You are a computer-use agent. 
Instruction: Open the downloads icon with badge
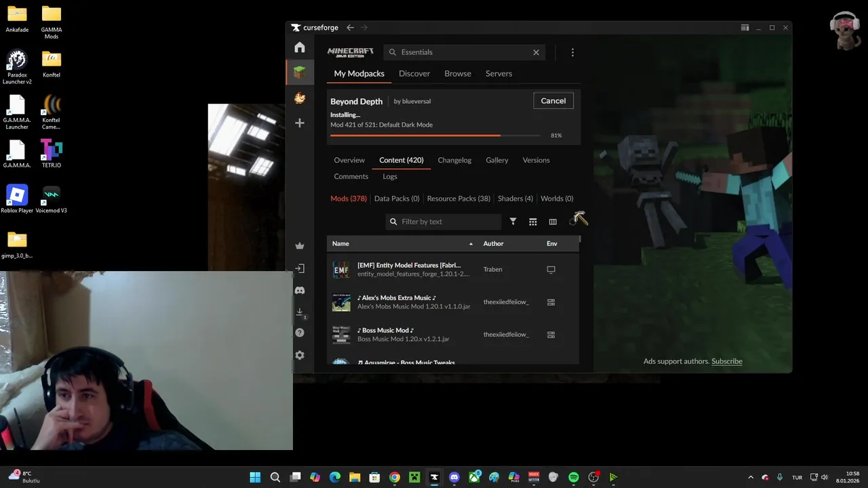point(300,312)
